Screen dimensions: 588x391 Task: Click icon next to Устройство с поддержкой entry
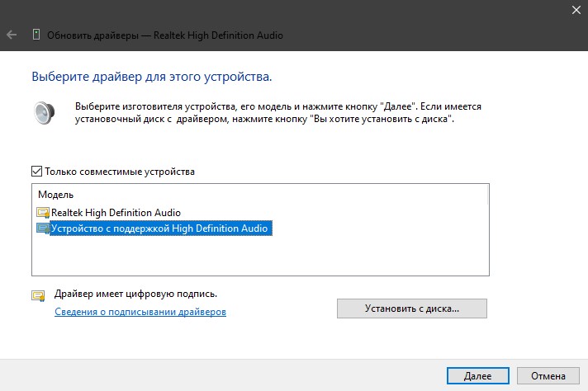click(43, 228)
